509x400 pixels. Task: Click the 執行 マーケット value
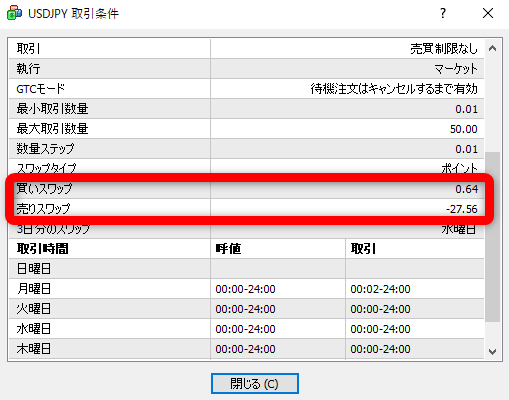click(x=456, y=69)
